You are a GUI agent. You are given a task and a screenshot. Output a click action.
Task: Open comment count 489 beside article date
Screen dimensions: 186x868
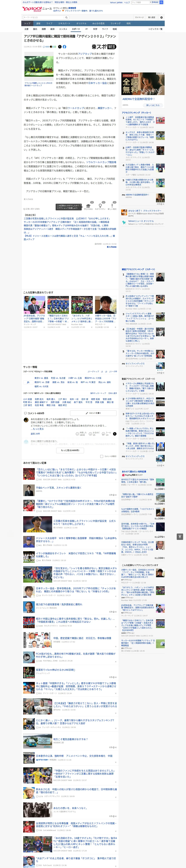pyautogui.click(x=46, y=47)
